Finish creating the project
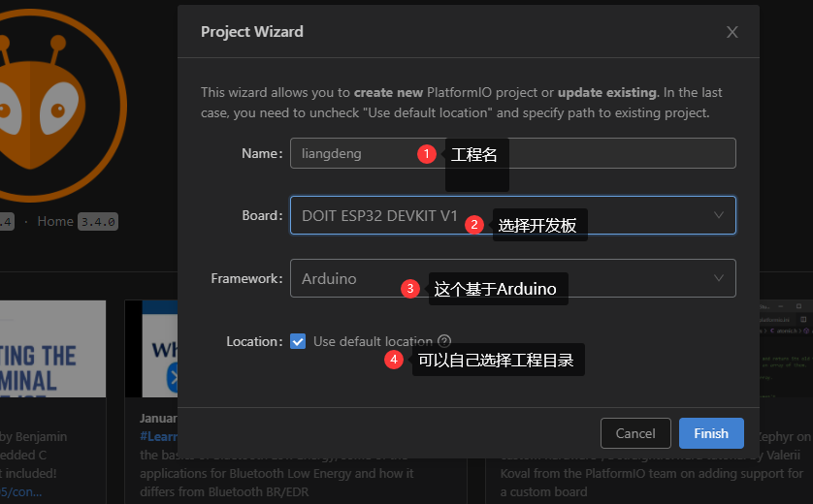The height and width of the screenshot is (504, 813). 711,433
